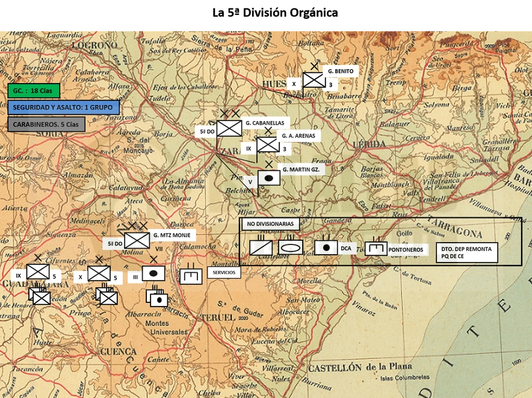Click the G. BENITO name label
532x398 pixels.
(341, 71)
